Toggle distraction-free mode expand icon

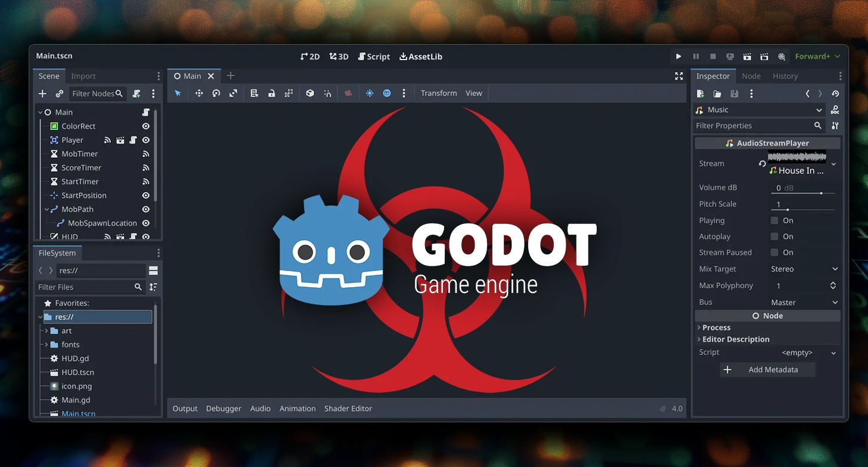[678, 76]
